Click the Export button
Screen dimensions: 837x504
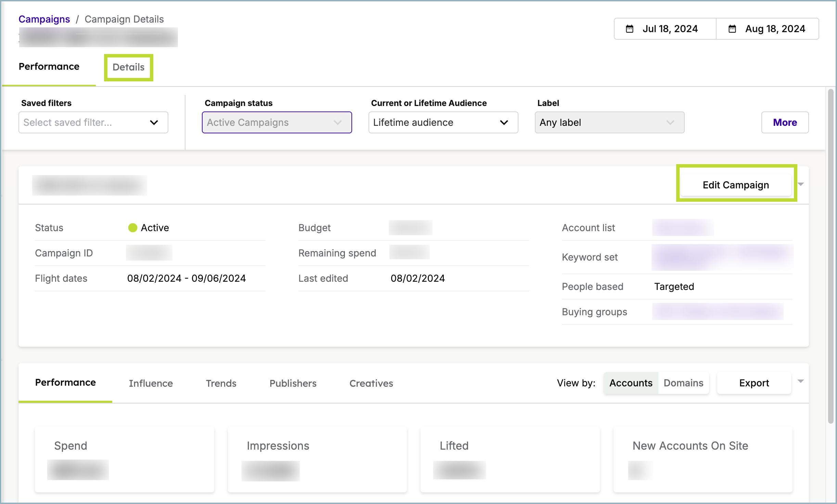(x=754, y=383)
